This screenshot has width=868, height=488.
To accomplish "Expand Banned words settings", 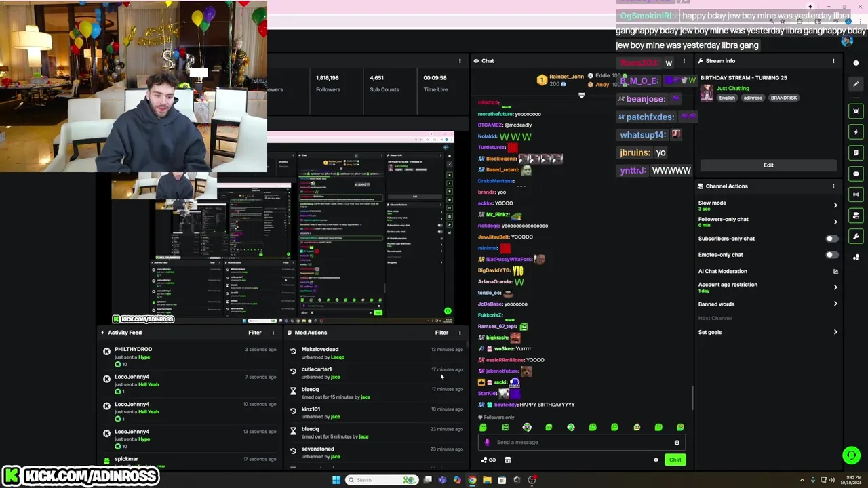I will click(x=835, y=304).
